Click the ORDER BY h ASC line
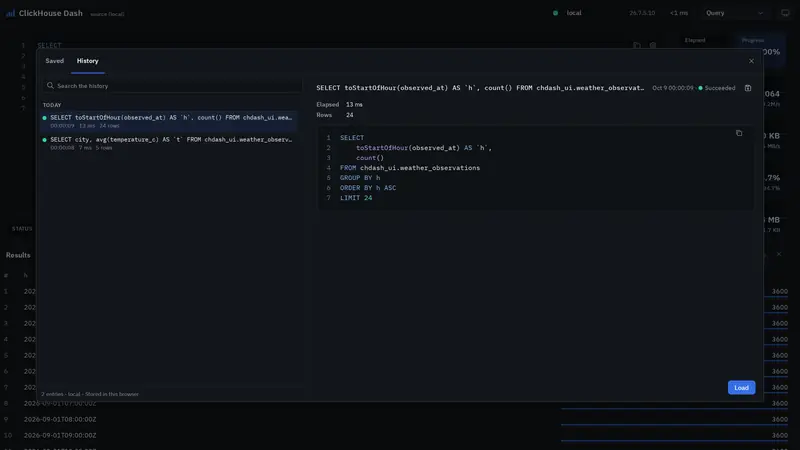800x450 pixels. tap(368, 188)
